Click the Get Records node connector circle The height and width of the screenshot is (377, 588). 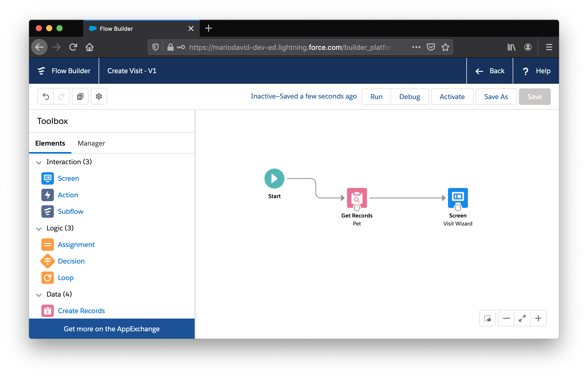[x=357, y=208]
